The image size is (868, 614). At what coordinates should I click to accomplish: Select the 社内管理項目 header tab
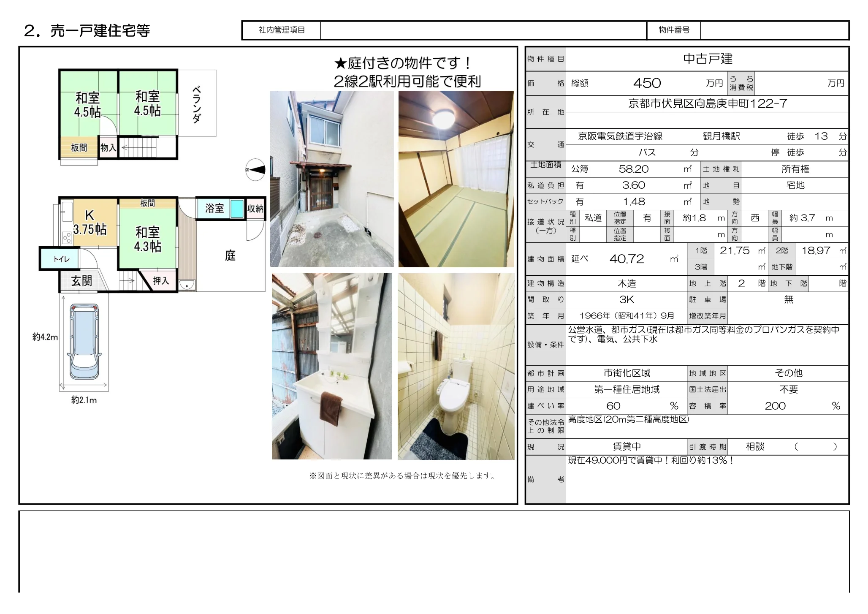281,30
